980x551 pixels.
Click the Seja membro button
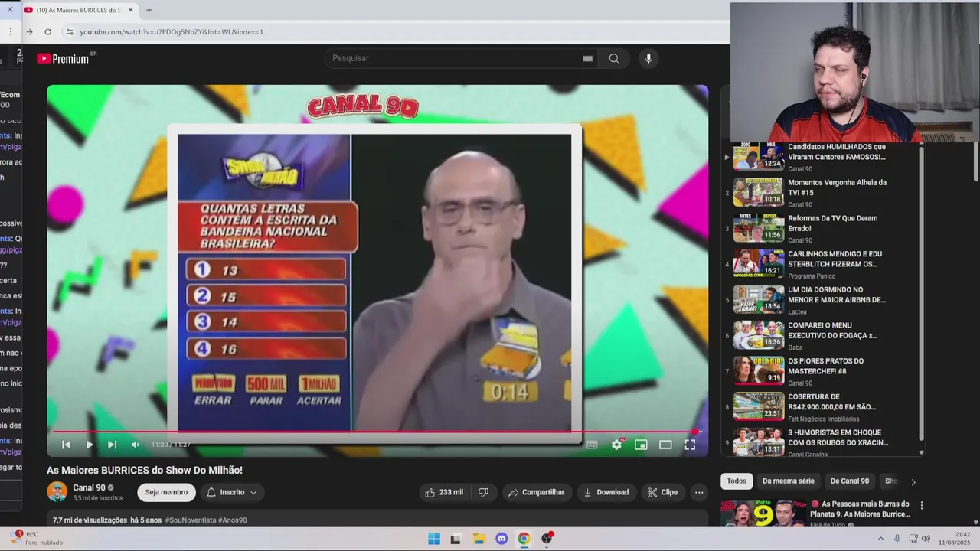pyautogui.click(x=166, y=492)
